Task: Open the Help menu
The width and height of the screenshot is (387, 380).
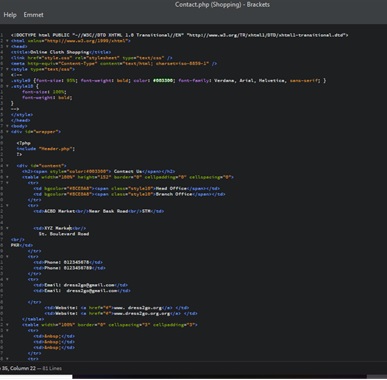Action: tap(10, 15)
